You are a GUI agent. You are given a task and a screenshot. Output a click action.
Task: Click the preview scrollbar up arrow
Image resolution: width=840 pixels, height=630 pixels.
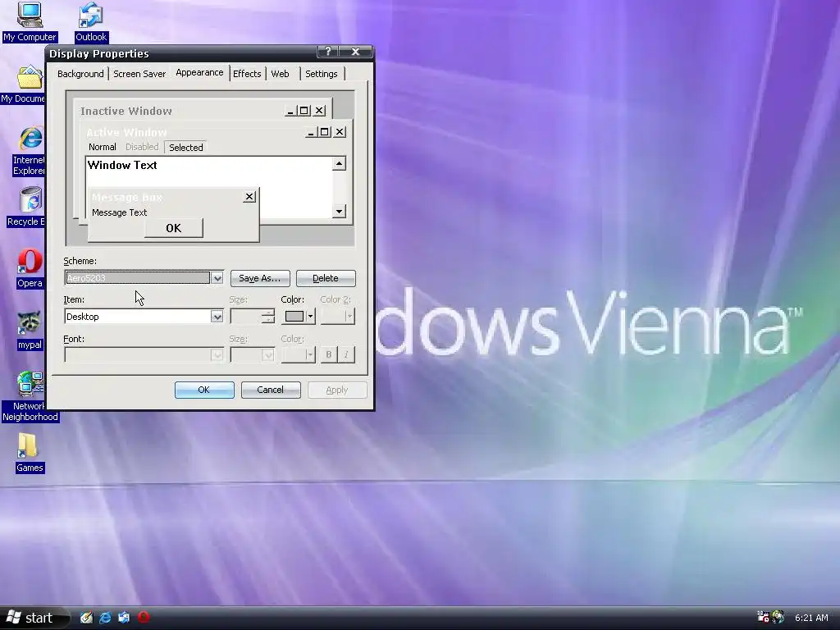tap(339, 163)
